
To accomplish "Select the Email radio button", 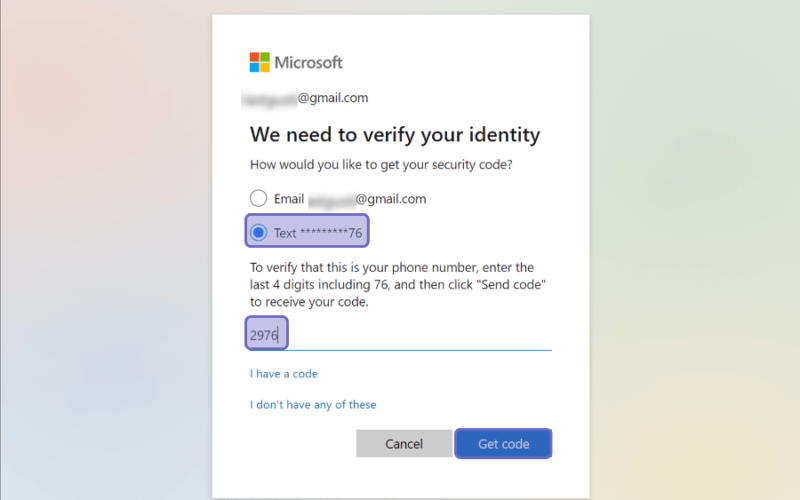I will tap(258, 198).
